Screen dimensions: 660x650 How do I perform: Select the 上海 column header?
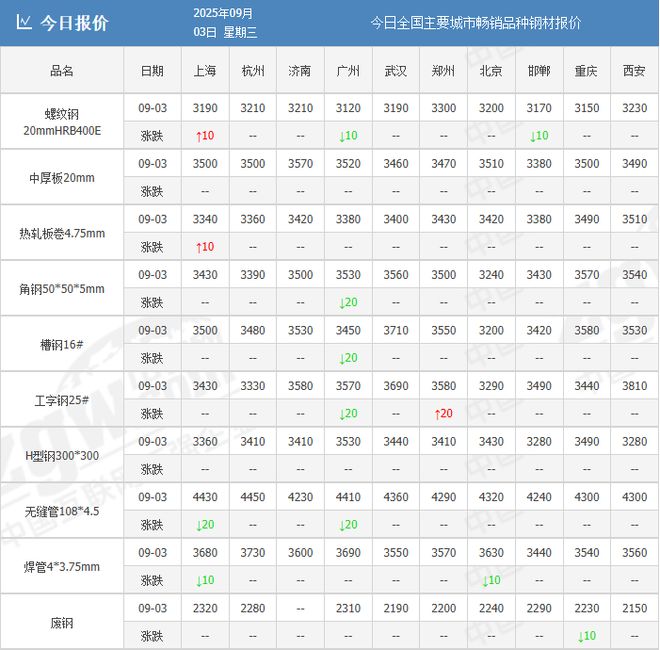[204, 71]
